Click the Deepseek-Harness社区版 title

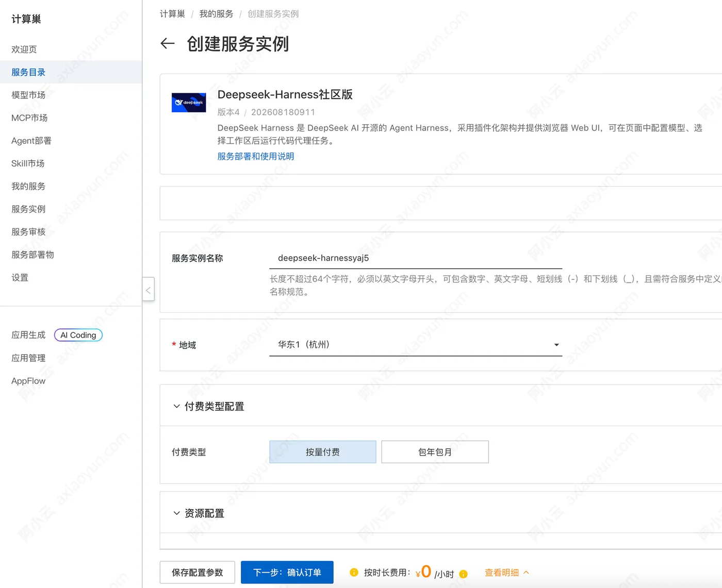pos(285,94)
